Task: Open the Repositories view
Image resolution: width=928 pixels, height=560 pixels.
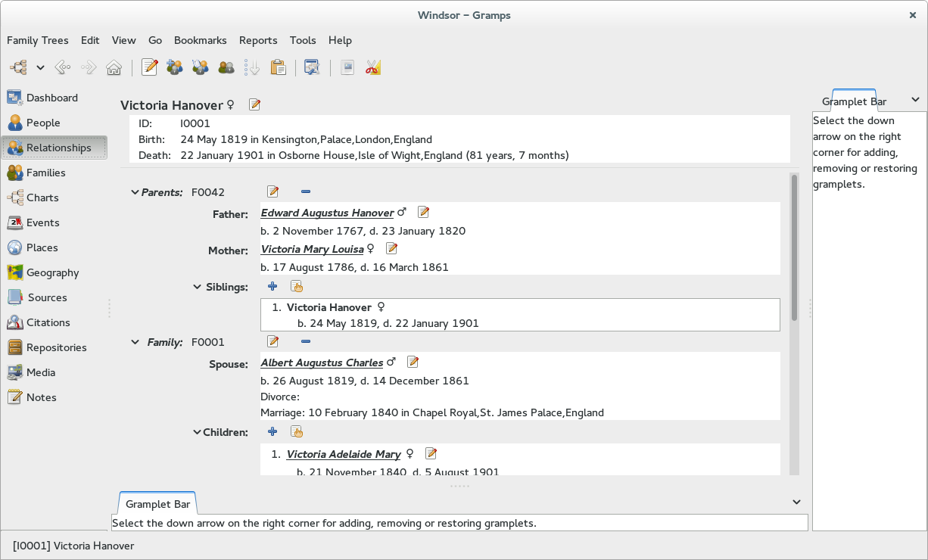Action: (x=54, y=347)
